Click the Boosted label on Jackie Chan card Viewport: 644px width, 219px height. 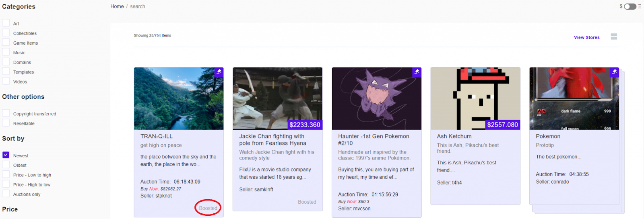[x=307, y=202]
